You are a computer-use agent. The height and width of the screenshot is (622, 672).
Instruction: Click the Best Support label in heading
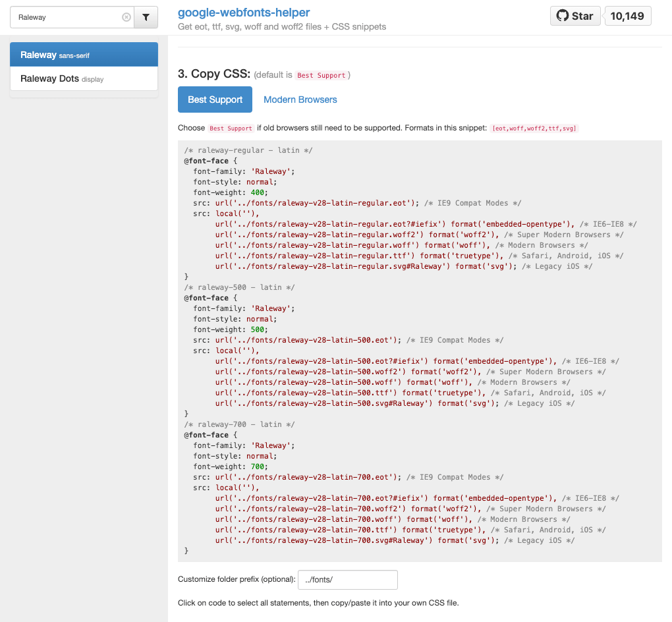(x=321, y=76)
